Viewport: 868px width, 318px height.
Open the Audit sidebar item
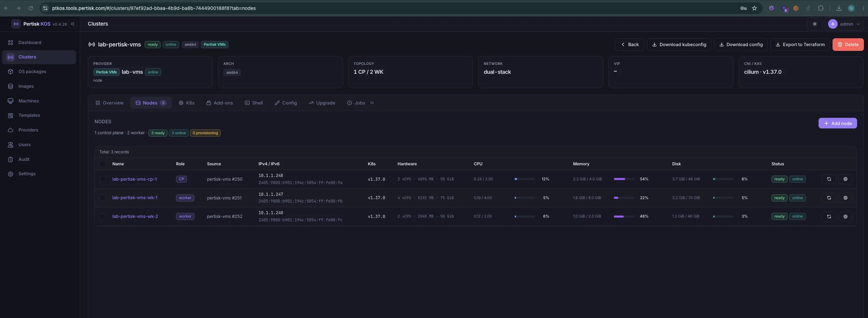pos(24,160)
